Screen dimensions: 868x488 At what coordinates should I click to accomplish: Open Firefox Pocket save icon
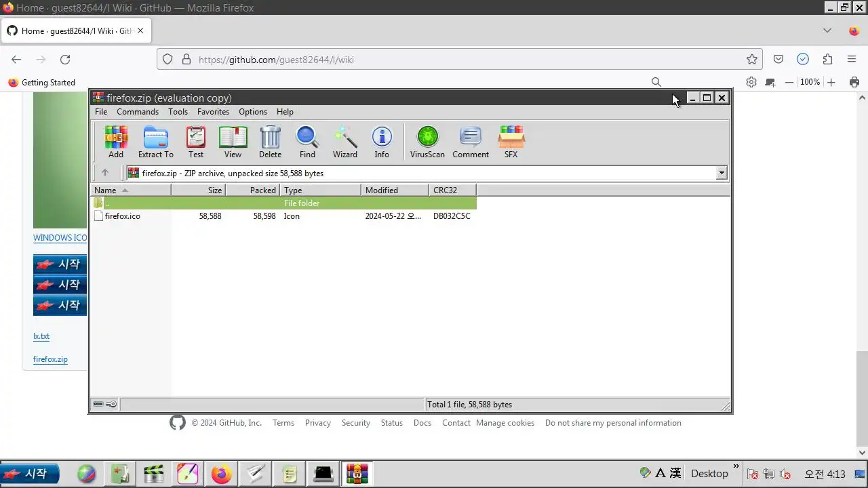[778, 60]
